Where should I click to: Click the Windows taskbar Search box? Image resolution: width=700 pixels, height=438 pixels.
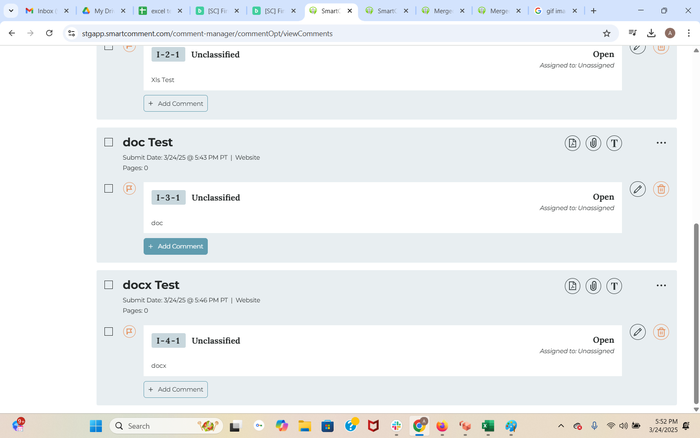[165, 426]
